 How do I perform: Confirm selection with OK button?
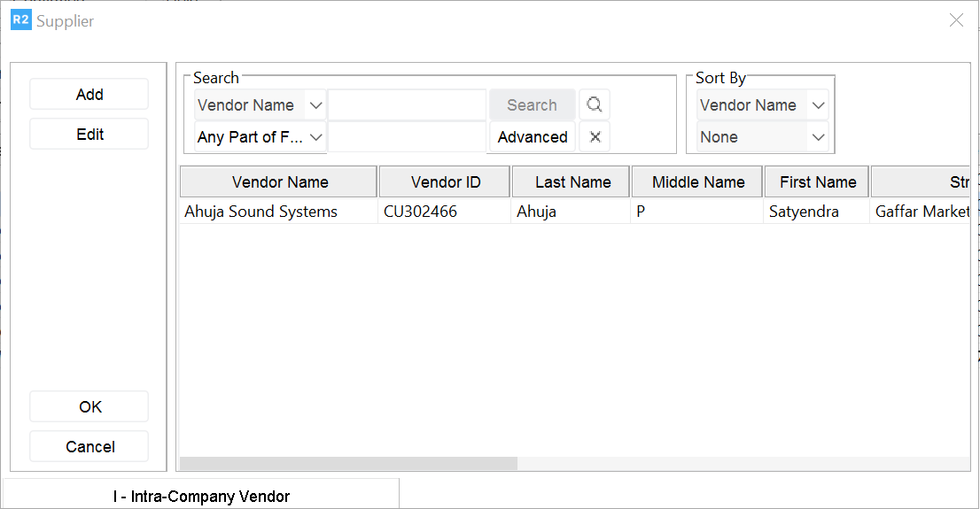pyautogui.click(x=89, y=407)
